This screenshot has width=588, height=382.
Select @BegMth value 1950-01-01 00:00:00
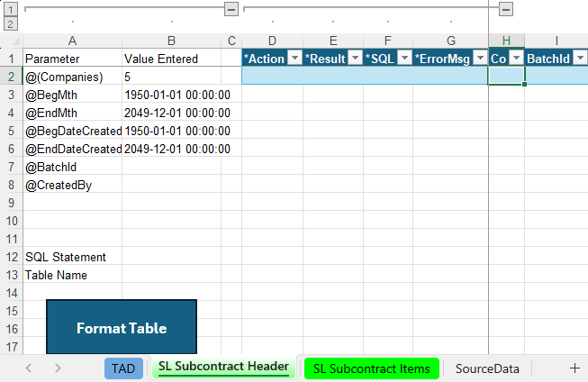(171, 95)
